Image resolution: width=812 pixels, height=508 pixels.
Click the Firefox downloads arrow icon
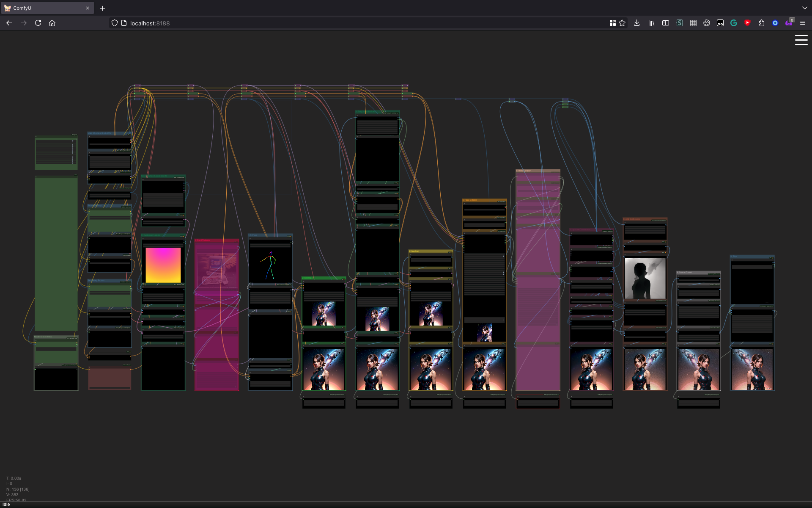tap(636, 23)
